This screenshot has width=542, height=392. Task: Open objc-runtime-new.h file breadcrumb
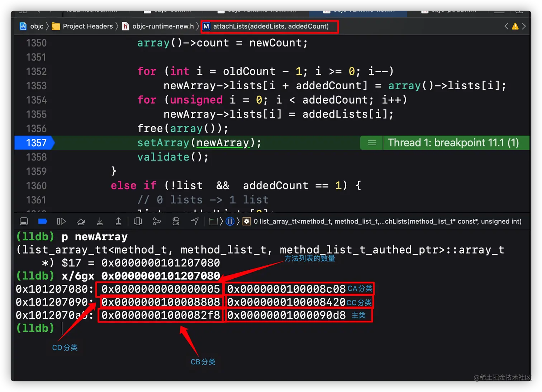(x=158, y=26)
